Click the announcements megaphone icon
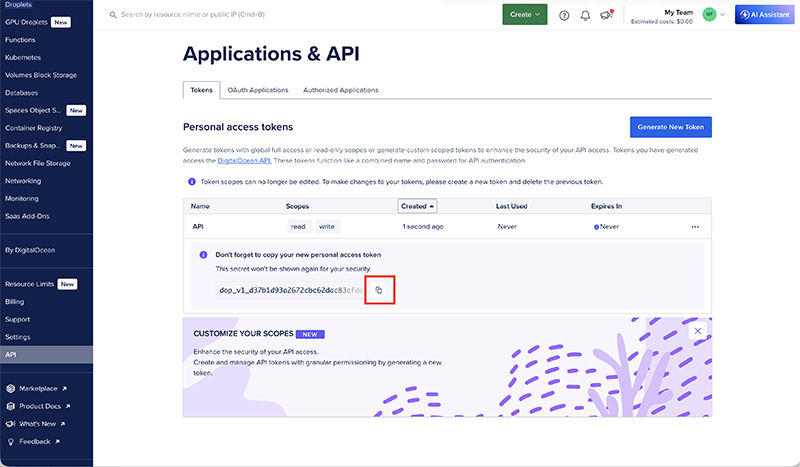This screenshot has width=800, height=467. [606, 15]
